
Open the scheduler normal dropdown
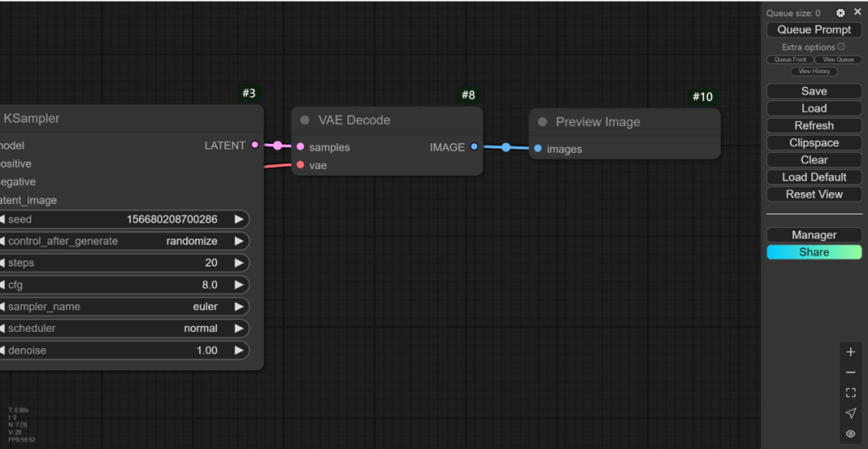pyautogui.click(x=200, y=329)
